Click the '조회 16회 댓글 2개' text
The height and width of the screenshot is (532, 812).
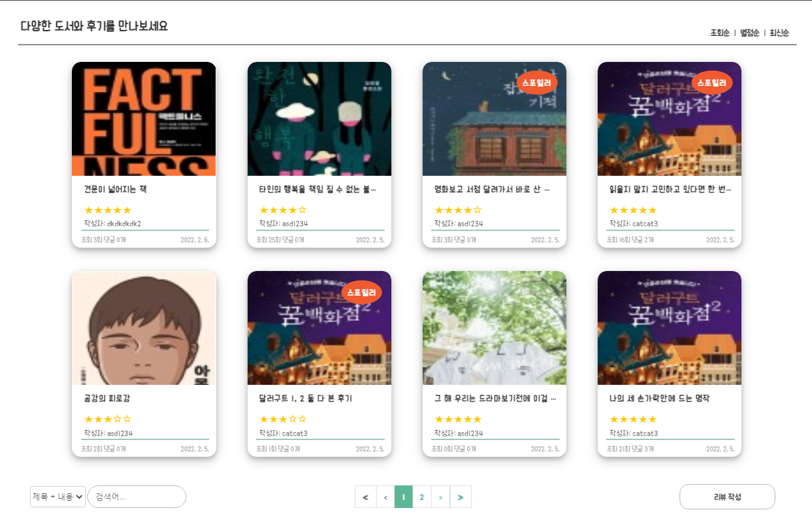click(630, 240)
